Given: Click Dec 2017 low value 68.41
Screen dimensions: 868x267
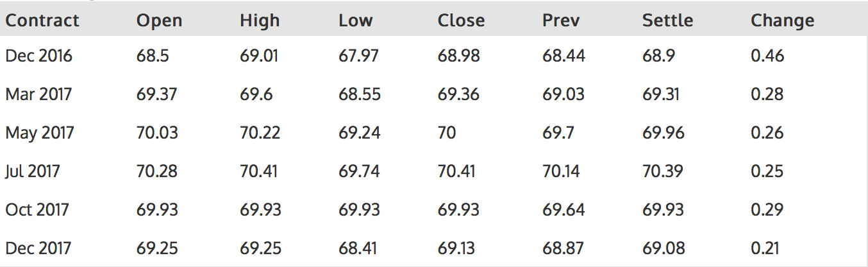Looking at the screenshot, I should click(359, 248).
